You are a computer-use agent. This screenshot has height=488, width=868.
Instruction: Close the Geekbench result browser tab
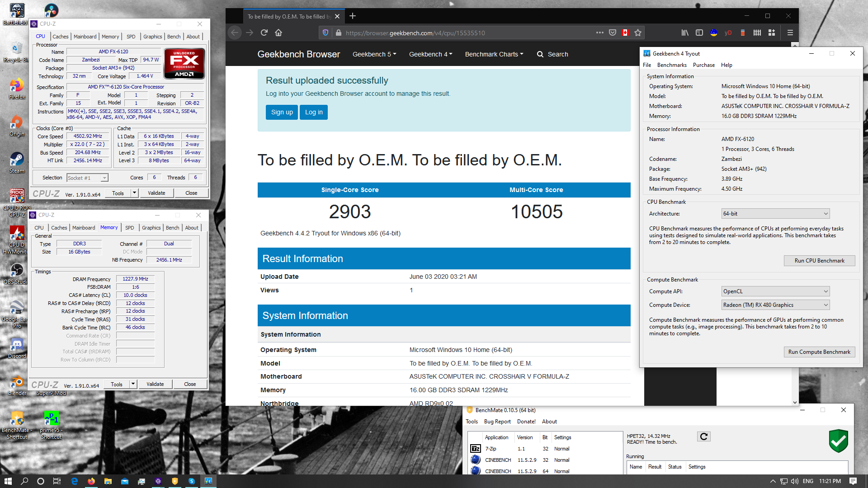(x=337, y=16)
